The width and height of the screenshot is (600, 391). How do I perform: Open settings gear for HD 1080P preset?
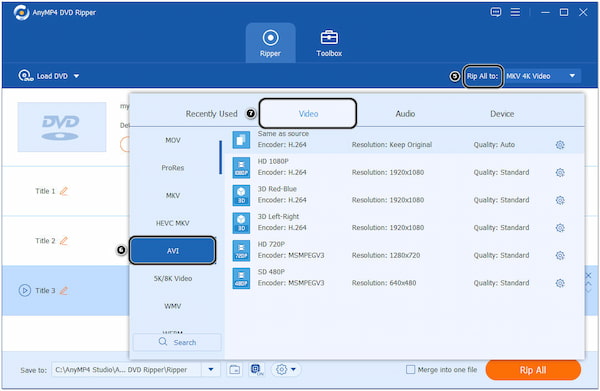click(560, 173)
